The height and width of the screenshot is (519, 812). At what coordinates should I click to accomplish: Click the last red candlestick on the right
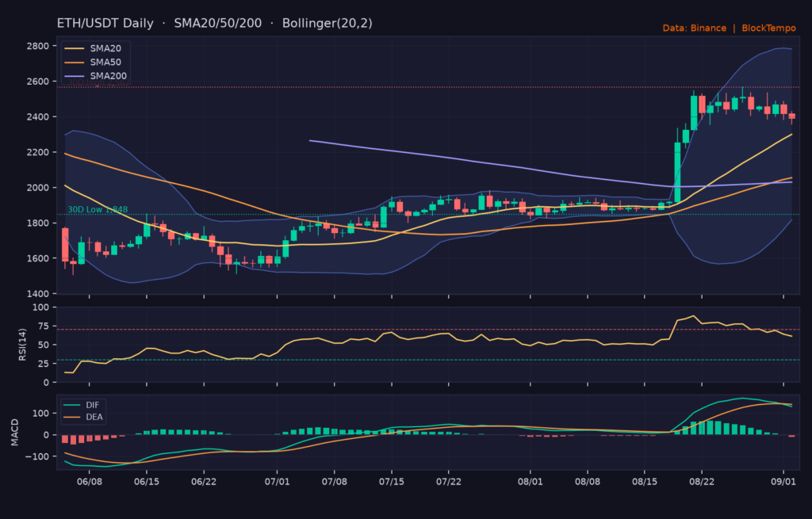coord(792,116)
